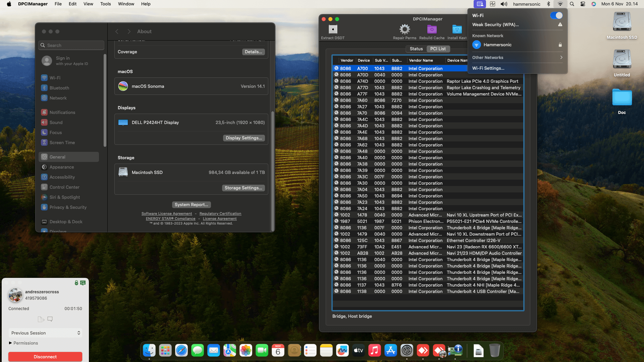Click the About pane vertical scrollbar

(x=273, y=171)
